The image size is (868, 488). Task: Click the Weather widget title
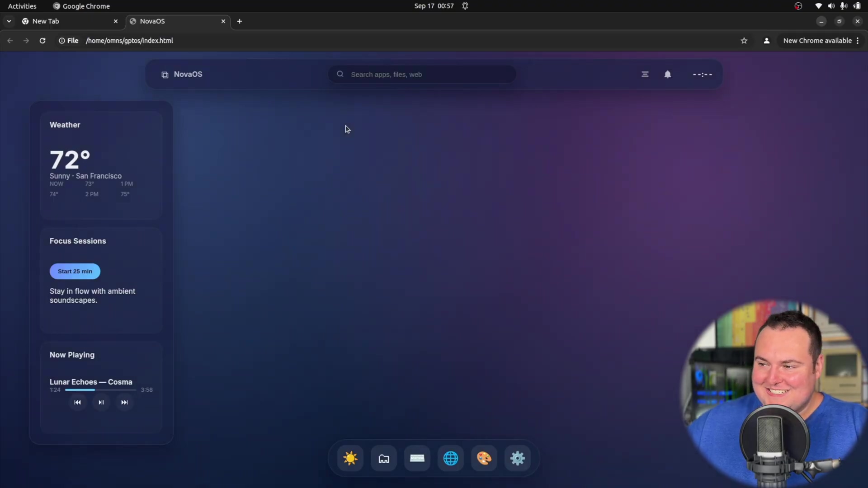tap(65, 125)
